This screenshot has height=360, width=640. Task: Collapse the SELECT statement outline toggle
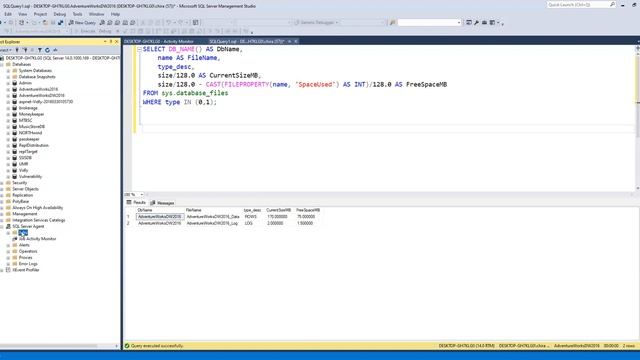point(139,49)
